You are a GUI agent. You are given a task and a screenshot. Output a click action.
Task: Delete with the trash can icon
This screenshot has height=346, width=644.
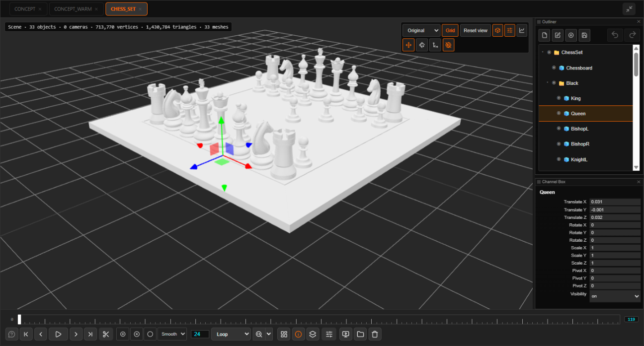coord(375,334)
